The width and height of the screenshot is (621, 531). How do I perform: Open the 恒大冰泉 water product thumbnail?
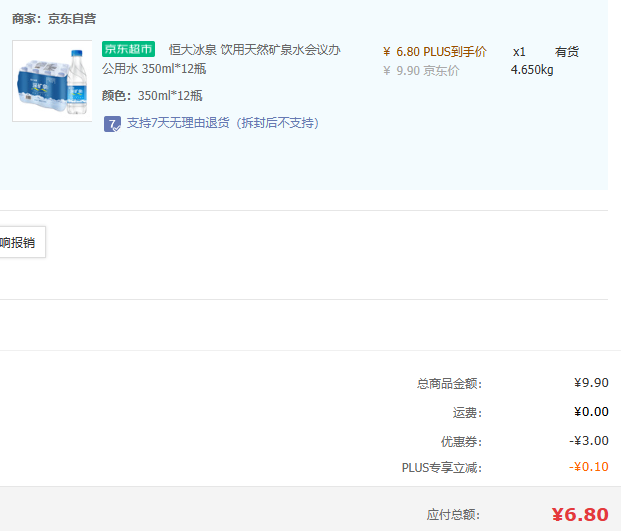tap(52, 81)
